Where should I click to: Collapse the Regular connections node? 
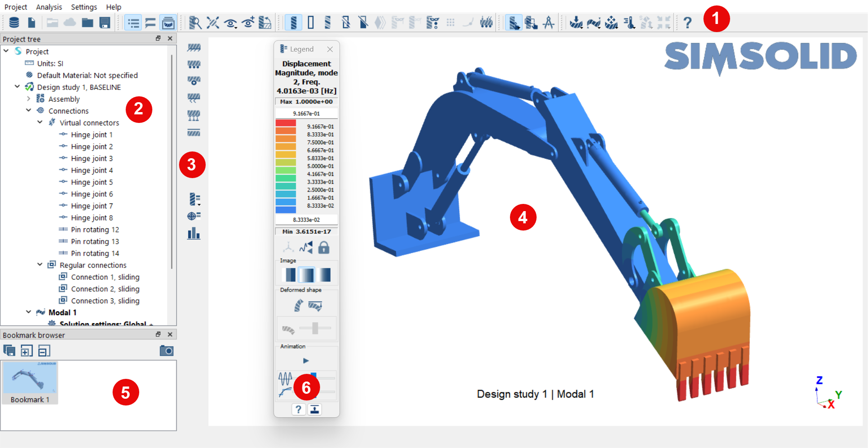tap(40, 265)
